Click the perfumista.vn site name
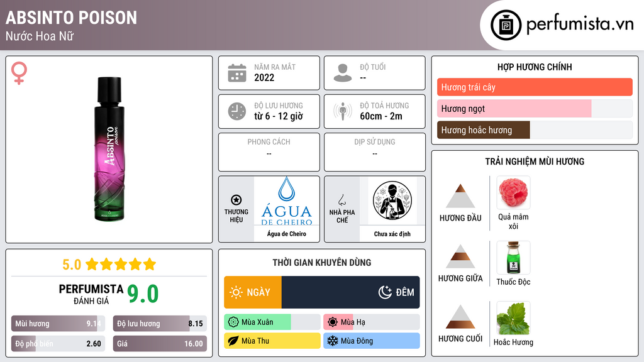 point(580,24)
